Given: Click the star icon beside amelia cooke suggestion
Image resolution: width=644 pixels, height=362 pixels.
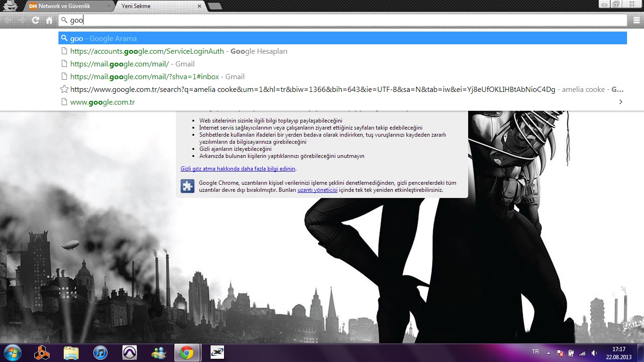Looking at the screenshot, I should tap(65, 89).
